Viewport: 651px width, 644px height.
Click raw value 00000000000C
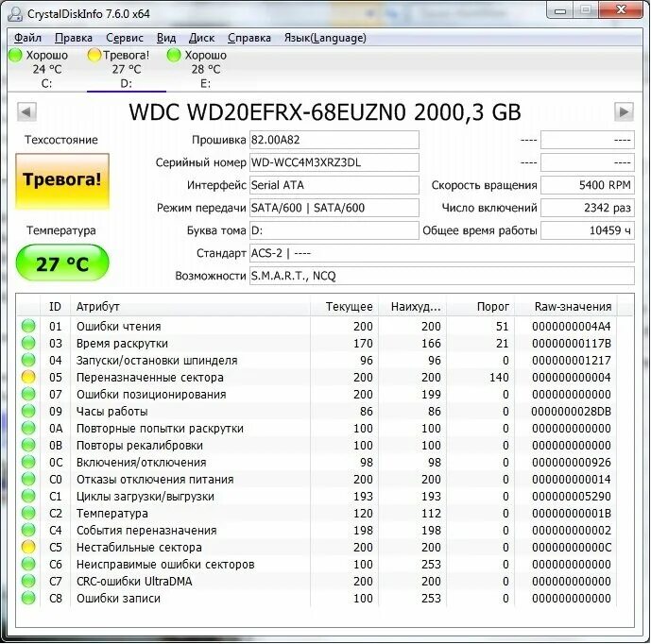point(572,548)
